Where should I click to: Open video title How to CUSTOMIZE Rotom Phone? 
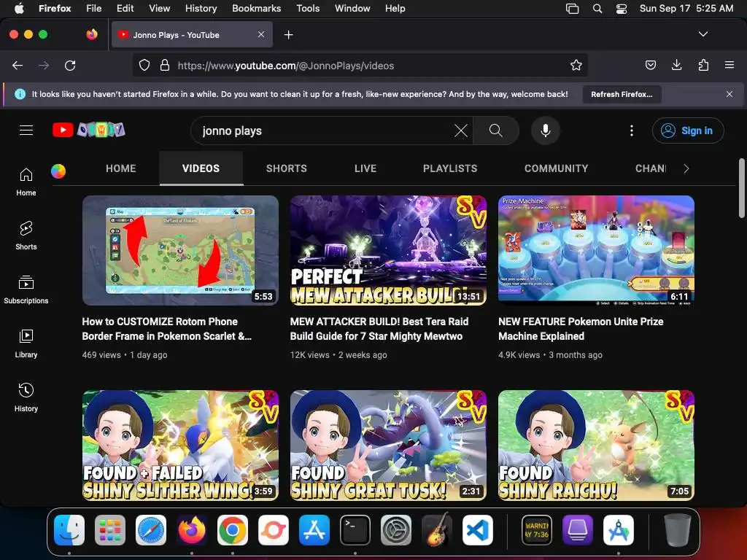point(167,329)
